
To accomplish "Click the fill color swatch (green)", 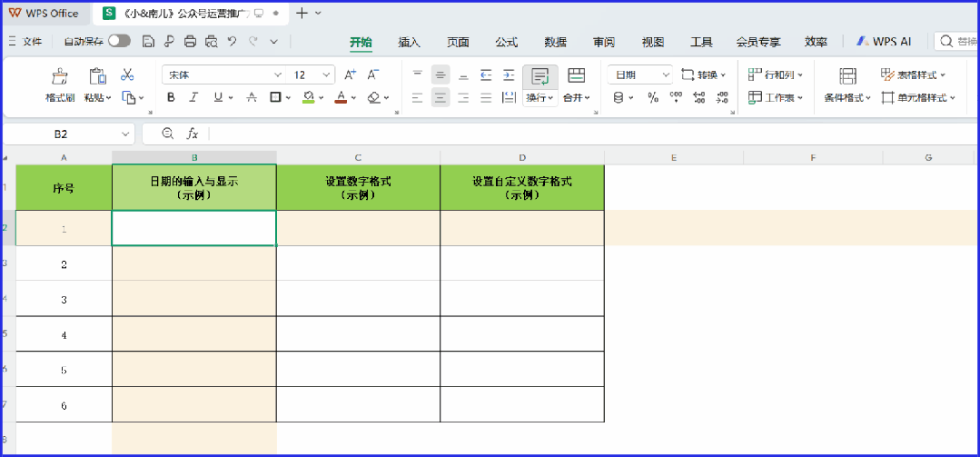I will [x=308, y=97].
